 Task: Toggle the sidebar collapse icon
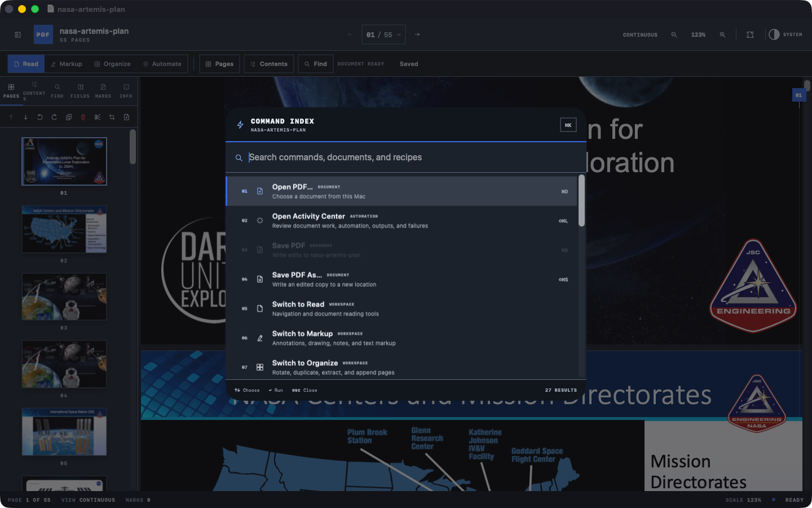(18, 34)
